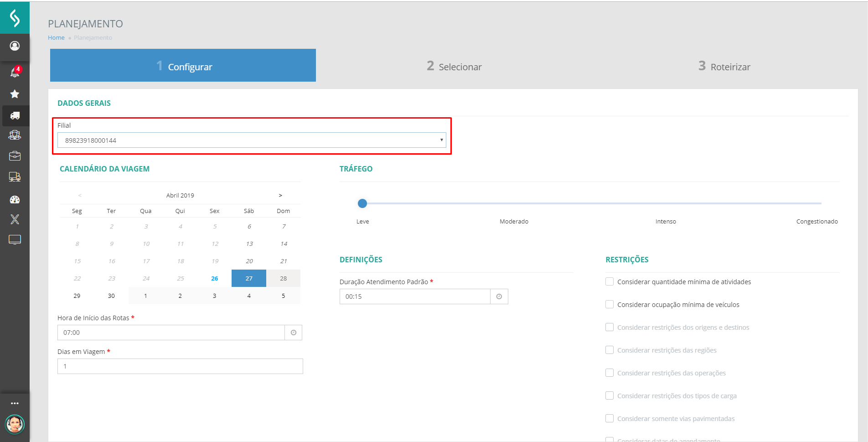Image resolution: width=868 pixels, height=442 pixels.
Task: Check Considerar restrições das operações
Action: point(610,373)
